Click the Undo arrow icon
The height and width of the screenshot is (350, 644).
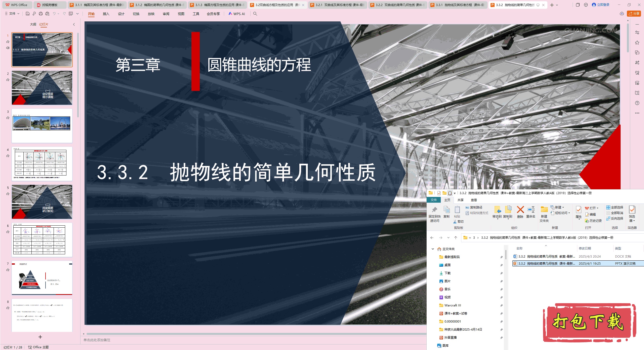click(x=54, y=14)
